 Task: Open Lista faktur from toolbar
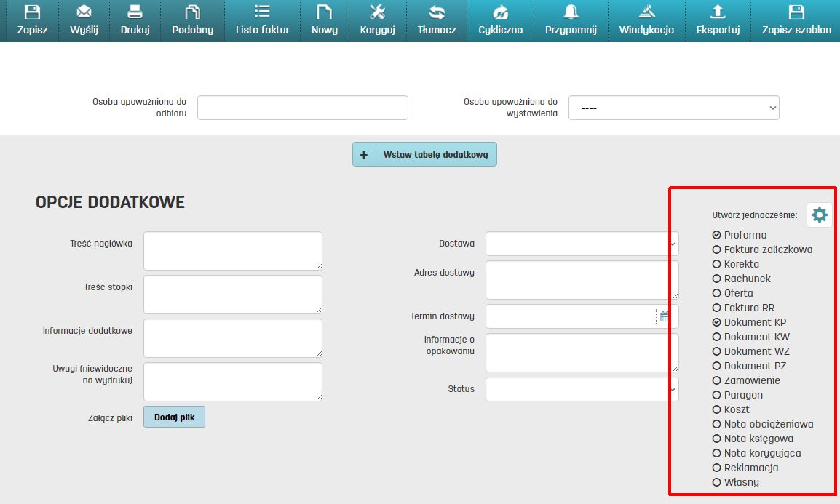click(x=262, y=20)
